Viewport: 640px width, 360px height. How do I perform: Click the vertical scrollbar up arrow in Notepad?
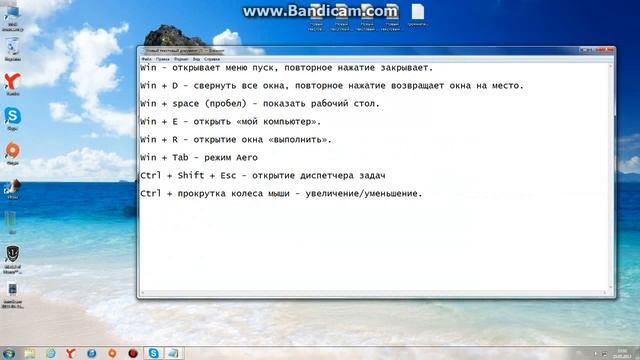[x=611, y=66]
